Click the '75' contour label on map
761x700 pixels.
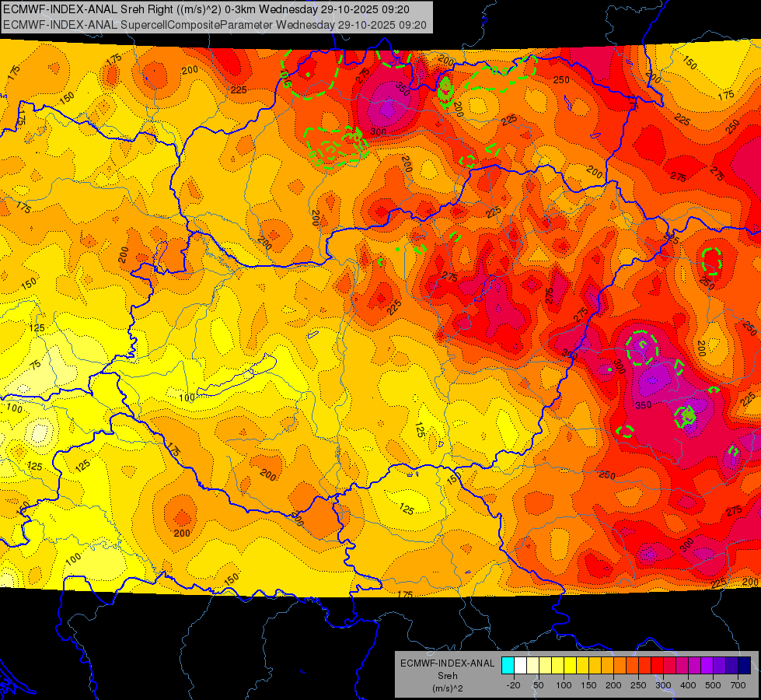[36, 366]
